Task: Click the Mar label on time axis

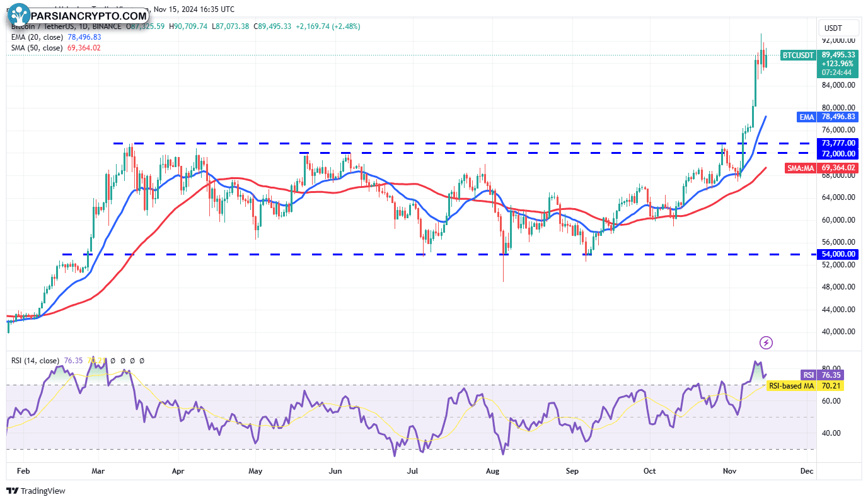Action: point(98,471)
